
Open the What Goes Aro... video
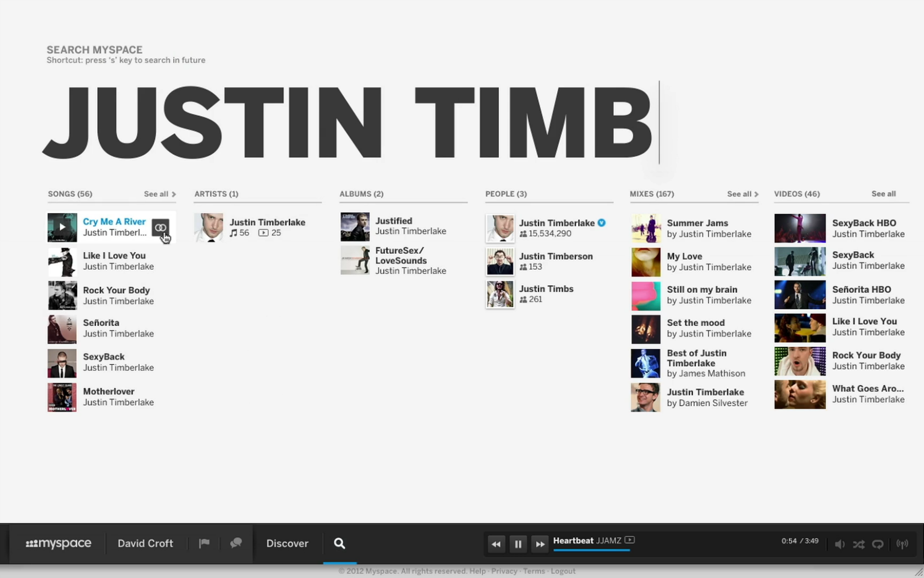pyautogui.click(x=868, y=388)
